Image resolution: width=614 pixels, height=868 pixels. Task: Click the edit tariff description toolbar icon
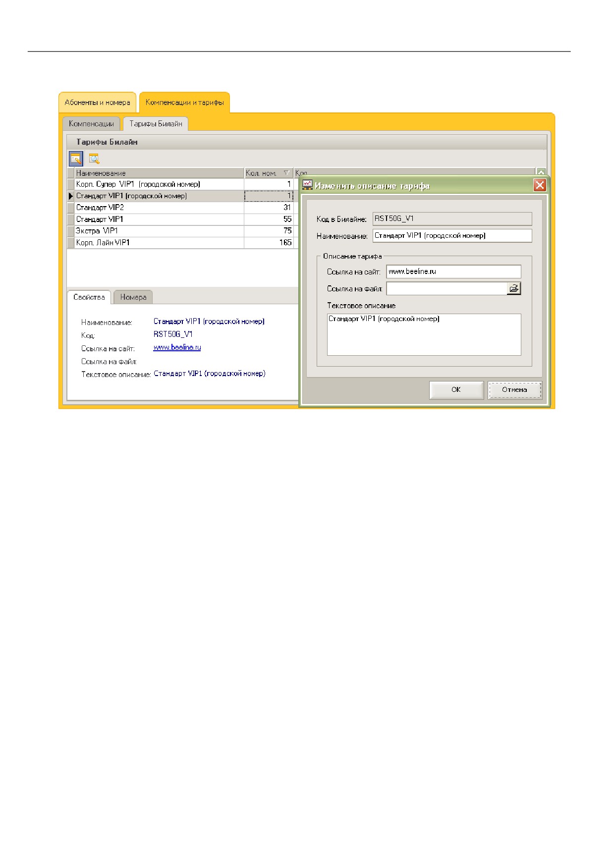click(x=76, y=159)
